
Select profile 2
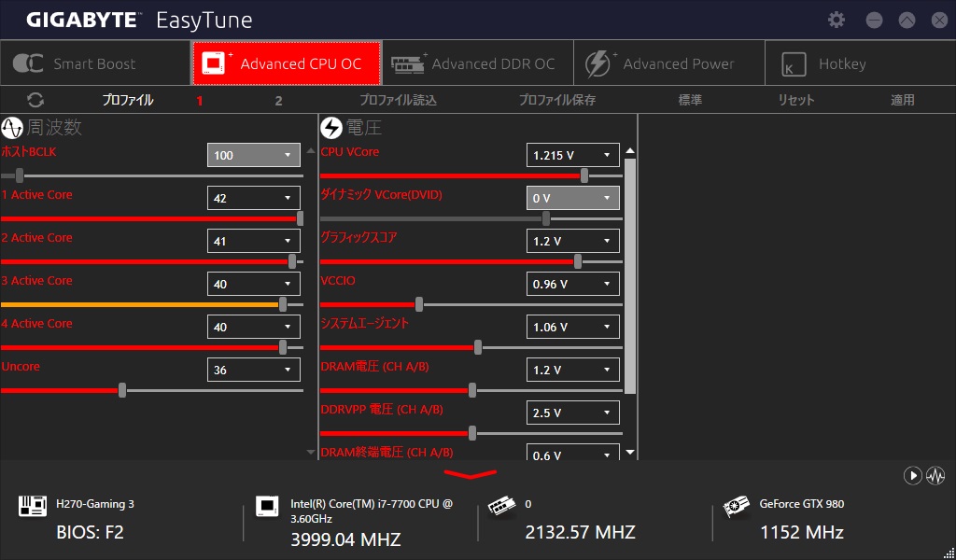point(278,101)
